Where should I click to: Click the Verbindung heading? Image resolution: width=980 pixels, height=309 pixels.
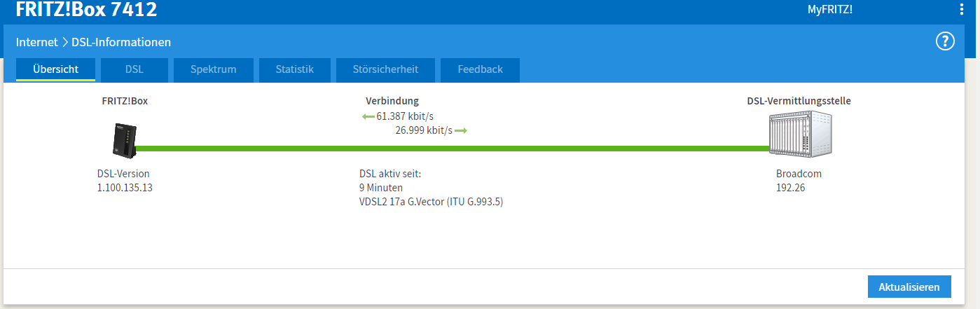pyautogui.click(x=392, y=101)
